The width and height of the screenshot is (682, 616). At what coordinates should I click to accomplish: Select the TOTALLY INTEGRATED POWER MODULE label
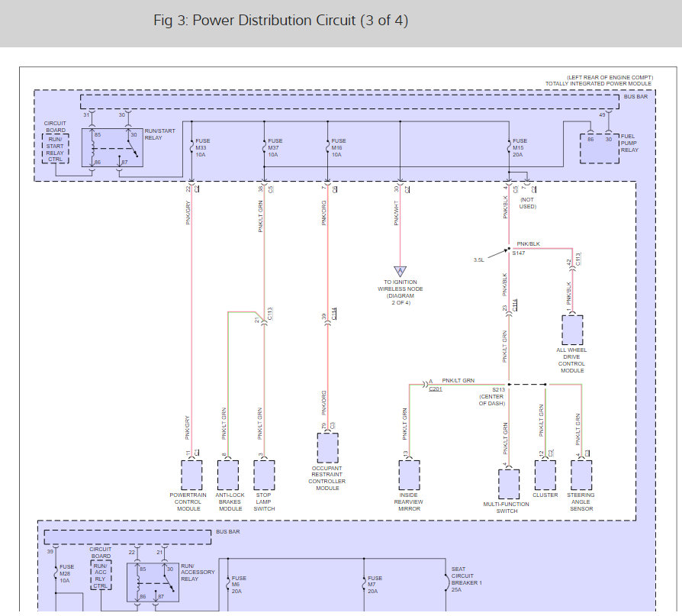coord(599,84)
